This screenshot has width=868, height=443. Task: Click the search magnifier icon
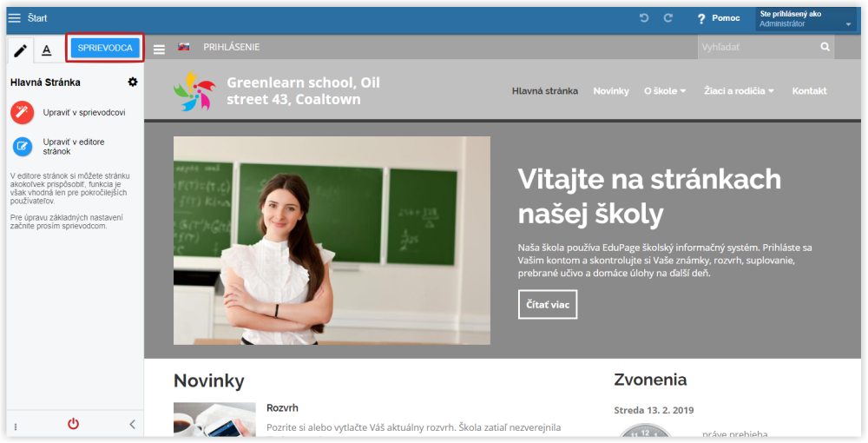[x=825, y=47]
